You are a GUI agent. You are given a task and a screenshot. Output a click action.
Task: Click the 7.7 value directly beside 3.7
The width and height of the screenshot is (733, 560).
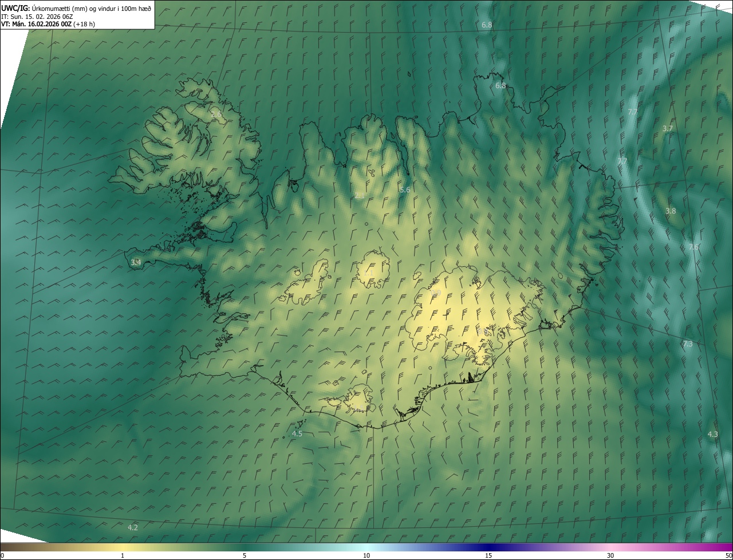[x=633, y=112]
